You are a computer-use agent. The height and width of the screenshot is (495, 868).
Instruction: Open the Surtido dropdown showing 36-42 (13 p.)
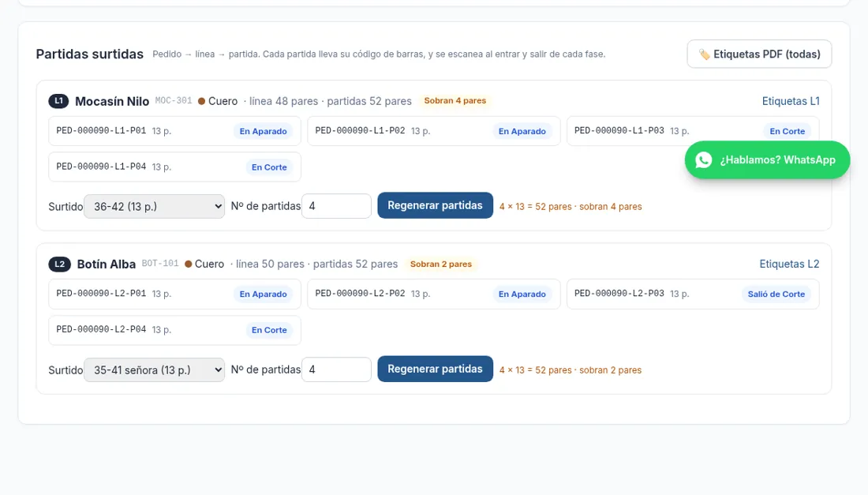[155, 207]
